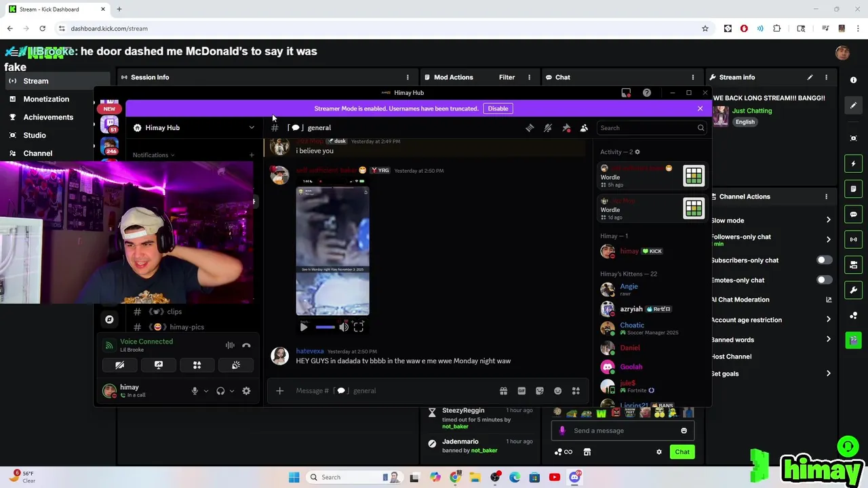
Task: Mute the Discord video attachment volume
Action: coord(344,327)
